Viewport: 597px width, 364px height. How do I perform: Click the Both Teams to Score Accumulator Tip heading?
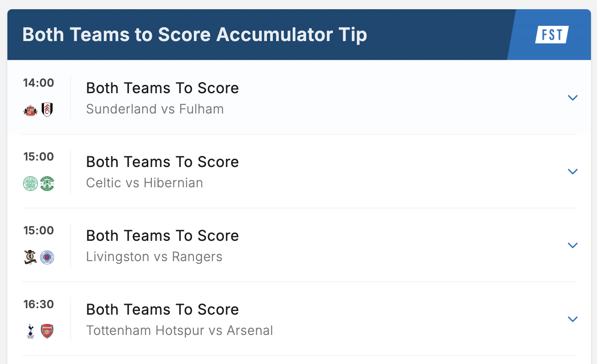click(194, 35)
